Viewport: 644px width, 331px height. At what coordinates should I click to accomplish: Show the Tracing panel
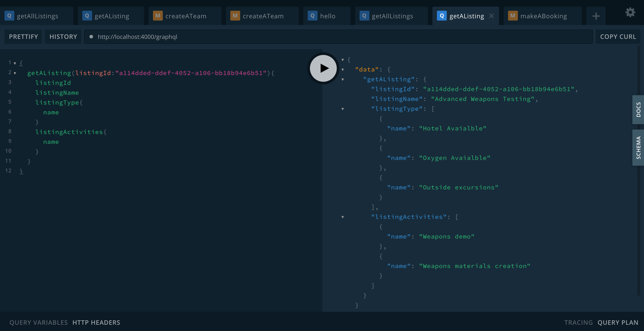tap(578, 323)
